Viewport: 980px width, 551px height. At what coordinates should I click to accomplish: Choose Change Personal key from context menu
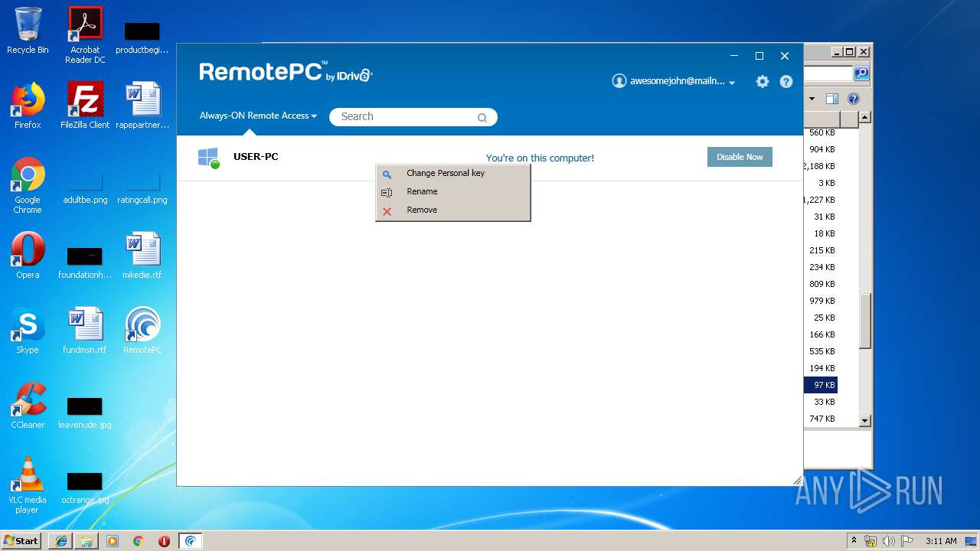(x=453, y=174)
